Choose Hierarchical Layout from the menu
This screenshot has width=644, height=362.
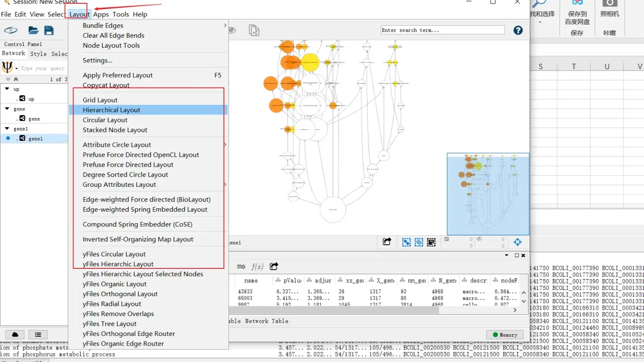pos(148,110)
